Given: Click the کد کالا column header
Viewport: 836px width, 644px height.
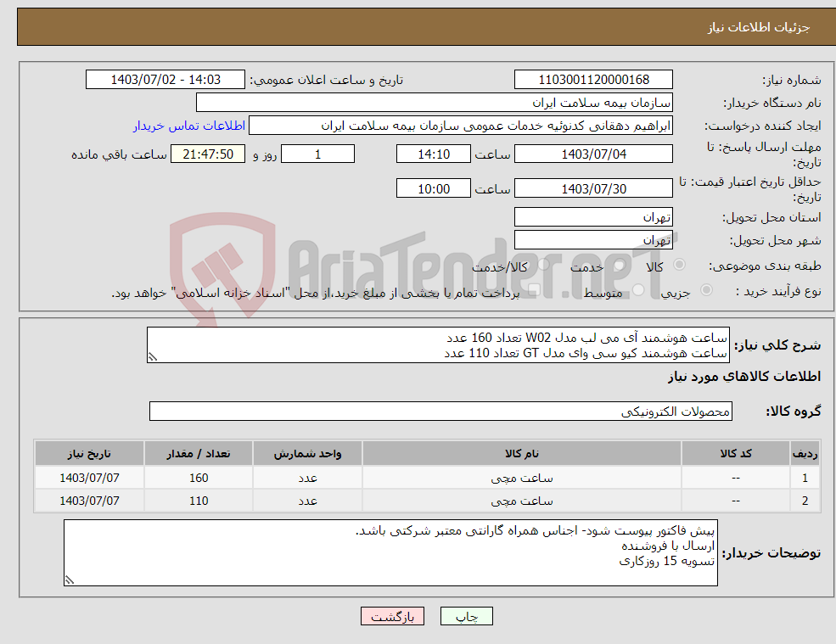Looking at the screenshot, I should (x=736, y=454).
